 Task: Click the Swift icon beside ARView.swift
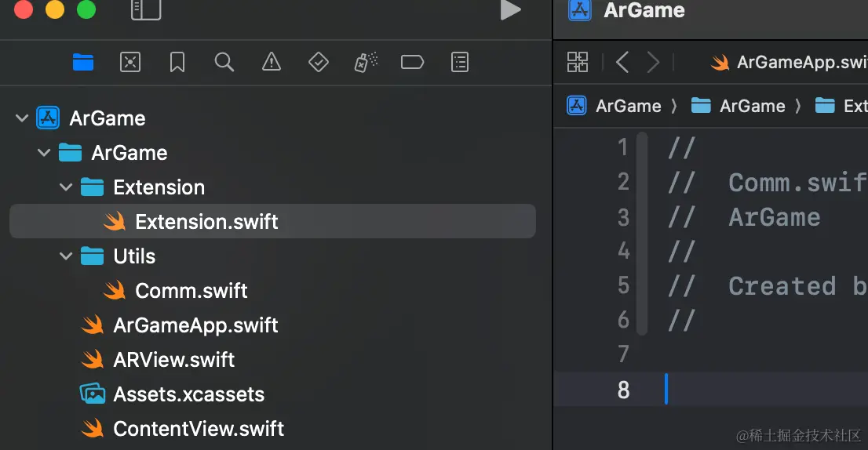pos(93,360)
